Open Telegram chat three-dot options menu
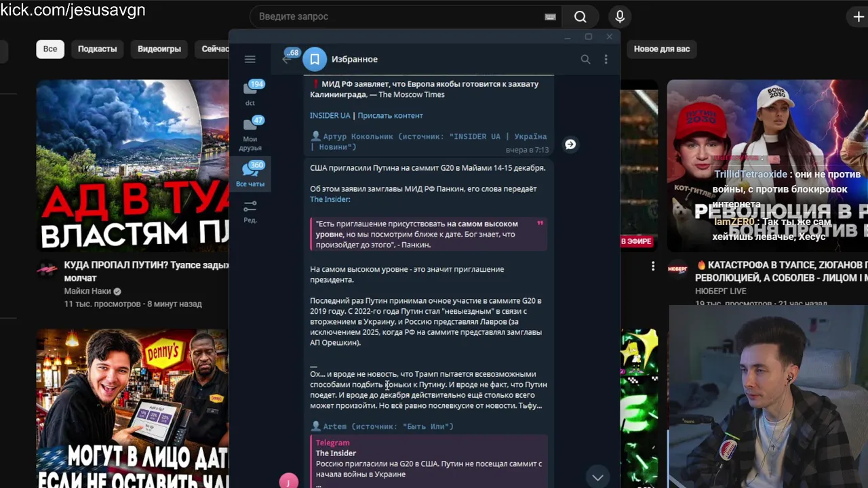 tap(606, 60)
